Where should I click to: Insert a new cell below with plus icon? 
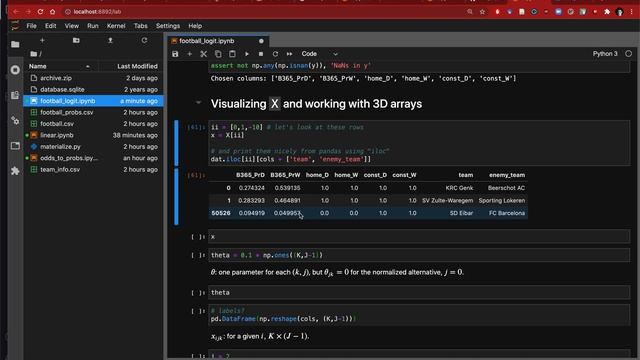pos(189,54)
